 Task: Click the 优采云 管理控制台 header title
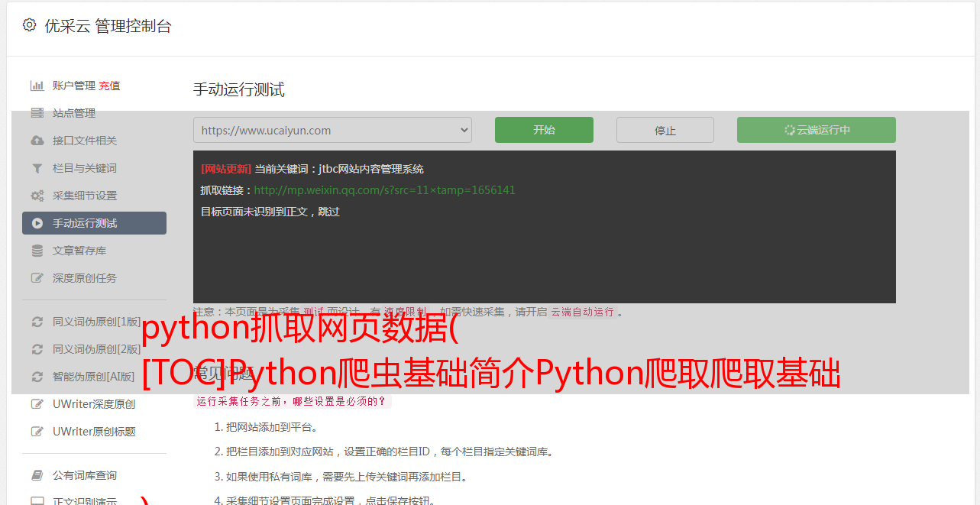tap(108, 26)
